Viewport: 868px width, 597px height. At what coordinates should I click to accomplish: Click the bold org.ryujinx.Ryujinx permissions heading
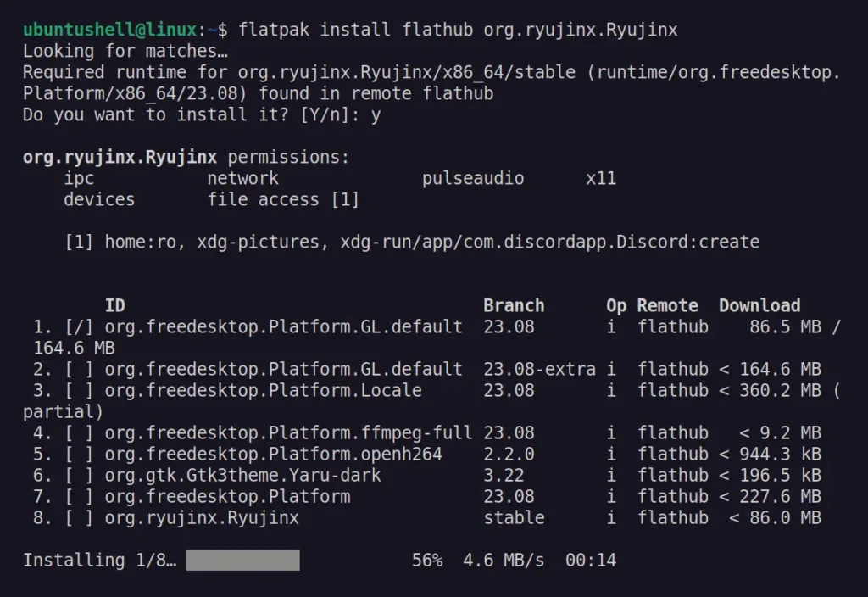(x=120, y=157)
